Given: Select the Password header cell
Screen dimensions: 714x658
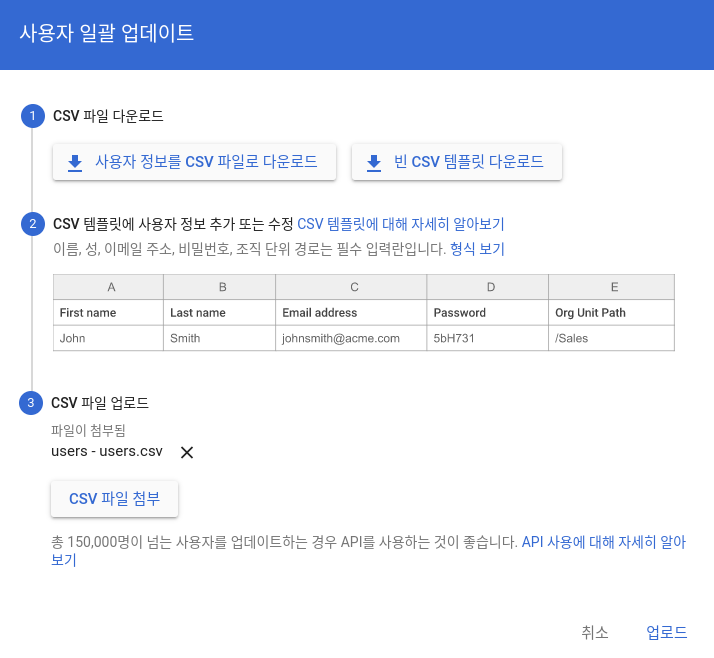Looking at the screenshot, I should (488, 312).
